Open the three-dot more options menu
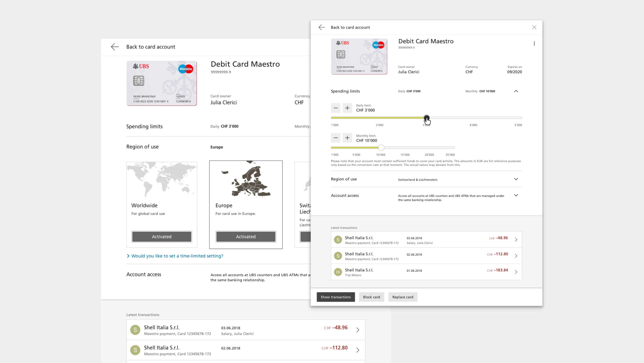The height and width of the screenshot is (363, 644). click(534, 43)
